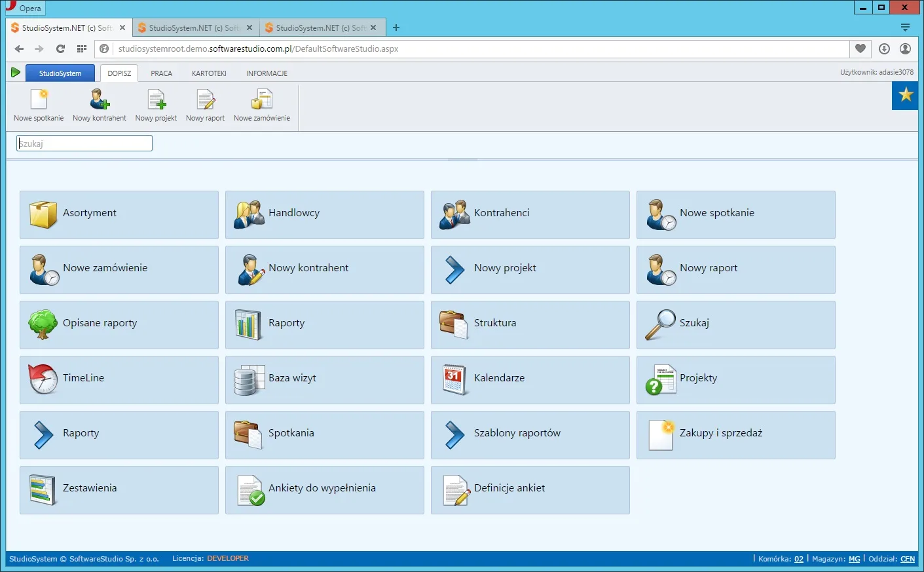Open a new browser tab
924x572 pixels.
coord(396,28)
